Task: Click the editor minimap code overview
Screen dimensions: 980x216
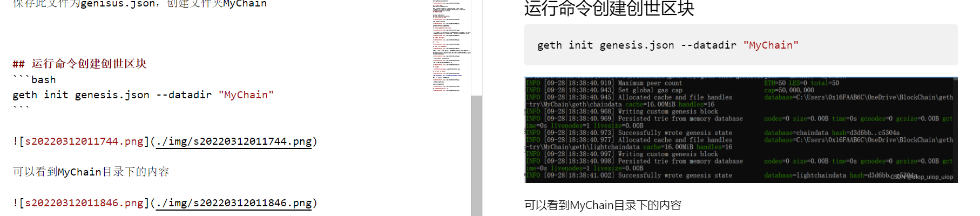Action: point(451,46)
